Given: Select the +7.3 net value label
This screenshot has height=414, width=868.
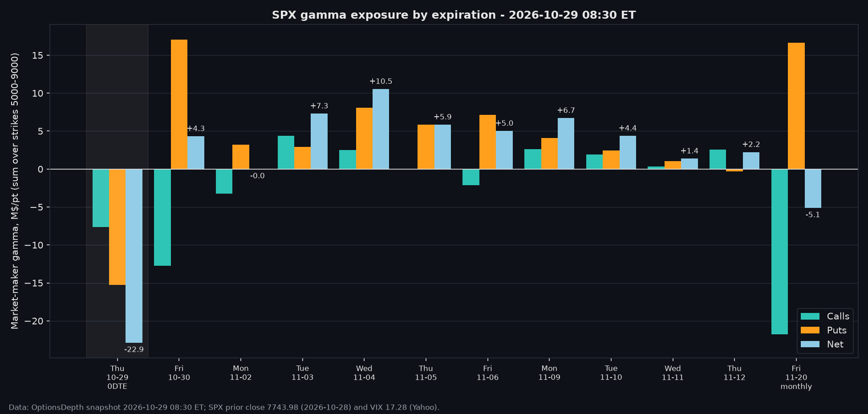Looking at the screenshot, I should tap(319, 106).
